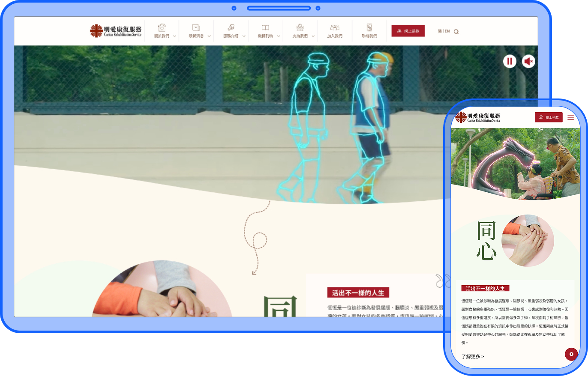Click the green 同心 title in mobile view
This screenshot has width=588, height=376.
point(486,241)
